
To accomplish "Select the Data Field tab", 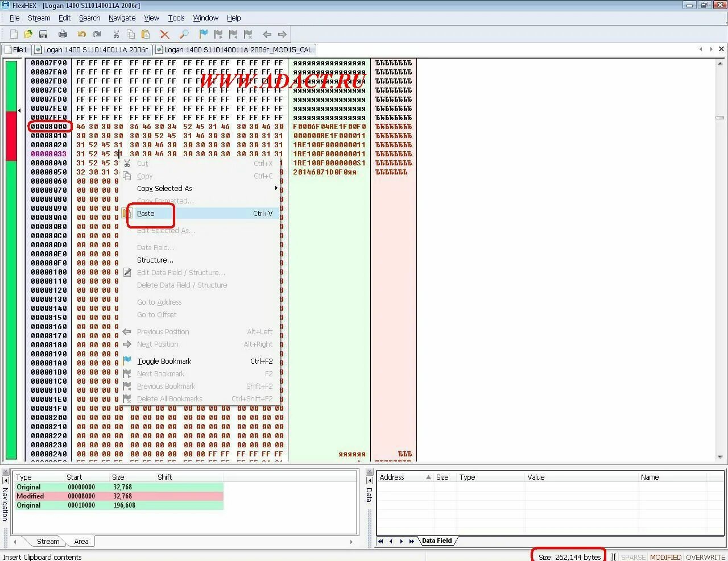I will pos(437,541).
